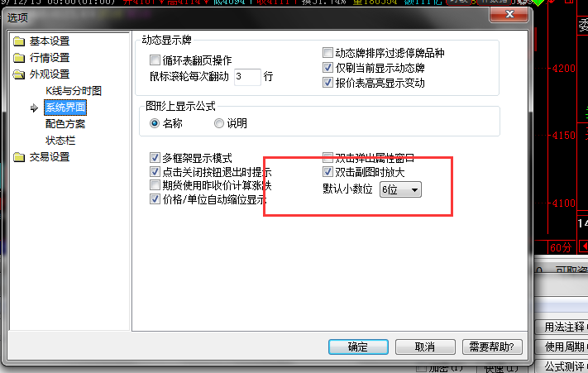Select 状态栏 in the settings tree
Screen dimensions: 588x373
tap(60, 141)
